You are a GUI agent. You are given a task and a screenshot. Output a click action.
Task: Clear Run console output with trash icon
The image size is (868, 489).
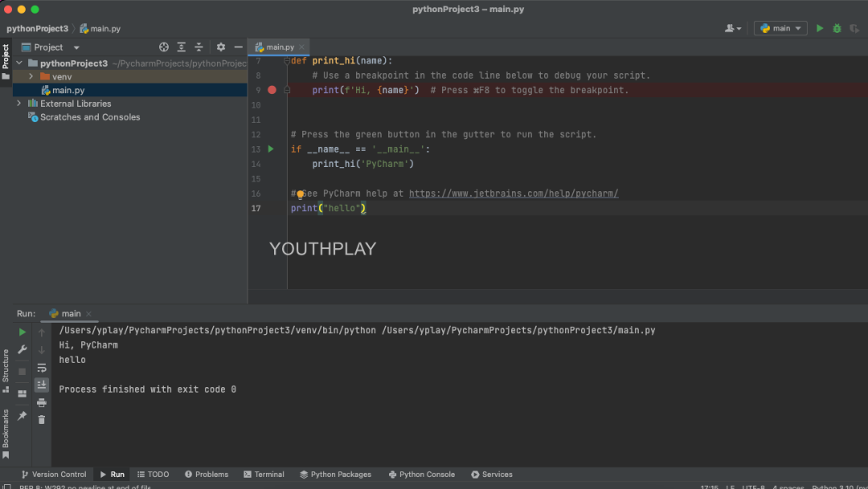42,419
